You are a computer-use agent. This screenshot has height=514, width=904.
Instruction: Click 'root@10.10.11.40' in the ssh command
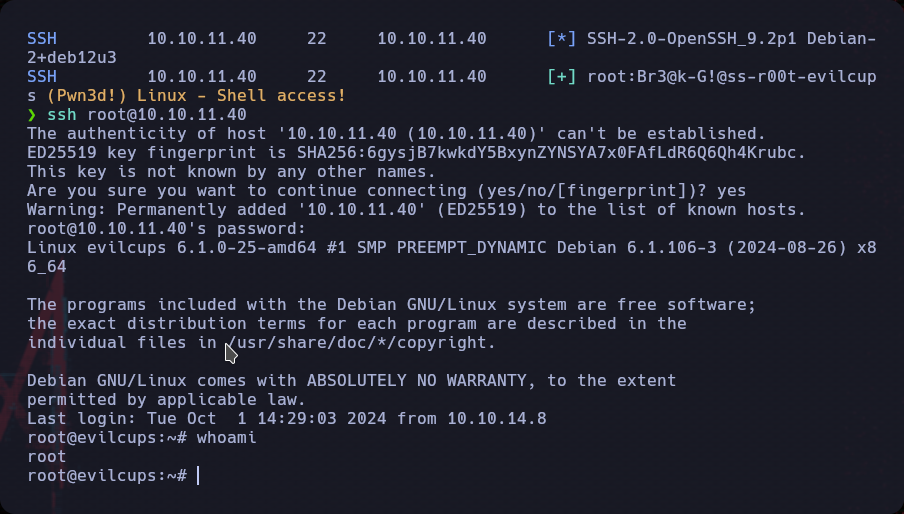click(167, 115)
